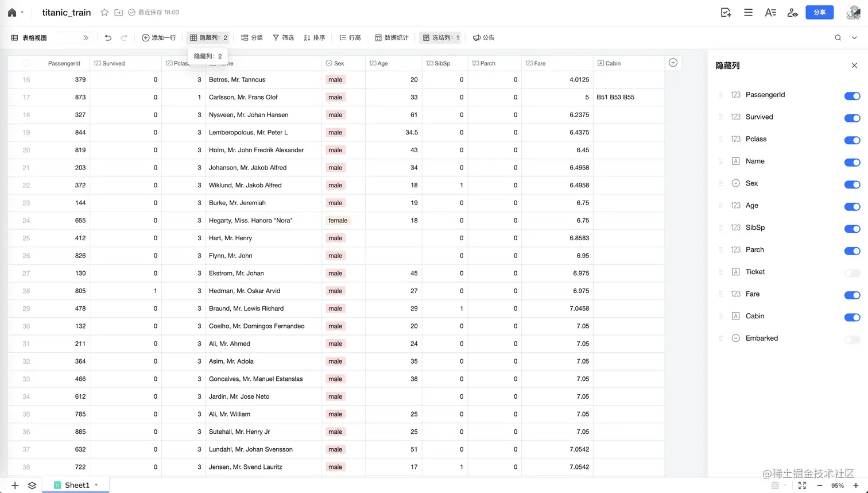
Task: Check the select-all checkbox in header row
Action: pyautogui.click(x=26, y=63)
